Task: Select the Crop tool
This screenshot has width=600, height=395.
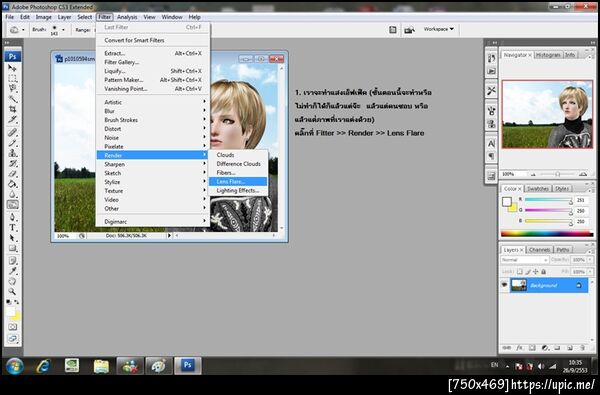Action: pos(12,109)
